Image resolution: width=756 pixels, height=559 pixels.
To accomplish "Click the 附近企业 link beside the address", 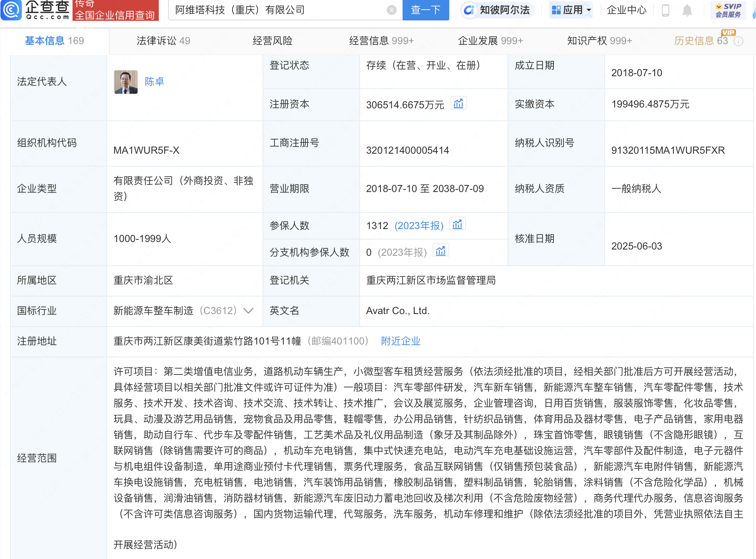I will click(x=400, y=341).
